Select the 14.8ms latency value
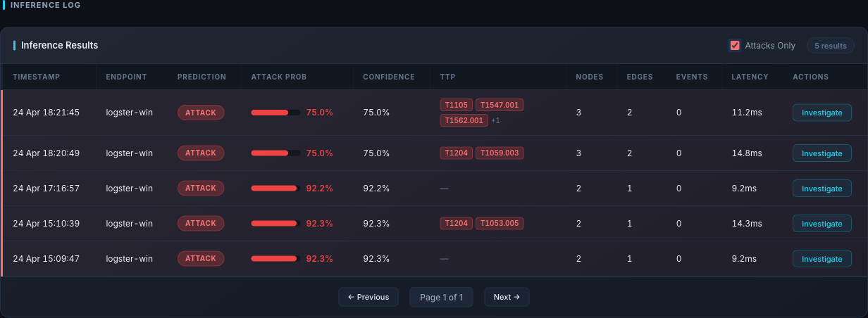This screenshot has width=868, height=318. [x=747, y=153]
